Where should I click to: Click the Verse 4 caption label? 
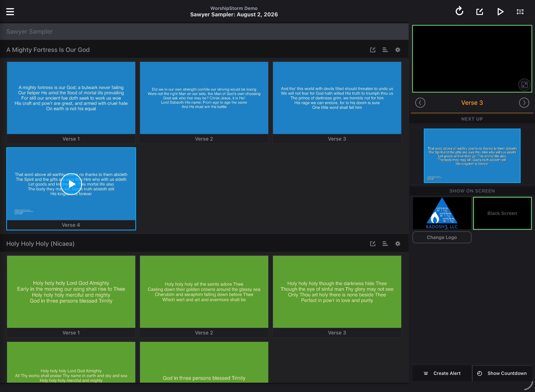pyautogui.click(x=71, y=225)
